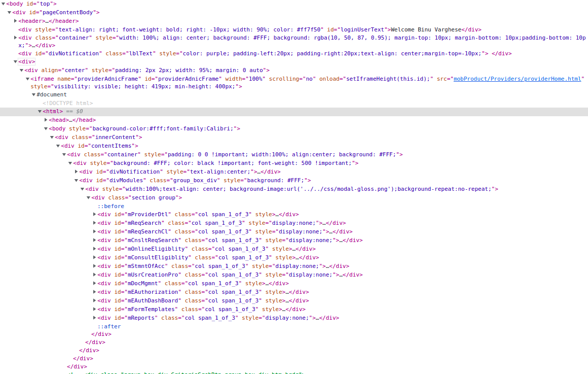This screenshot has width=588, height=374.
Task: Expand the header element
Action: pyautogui.click(x=15, y=21)
